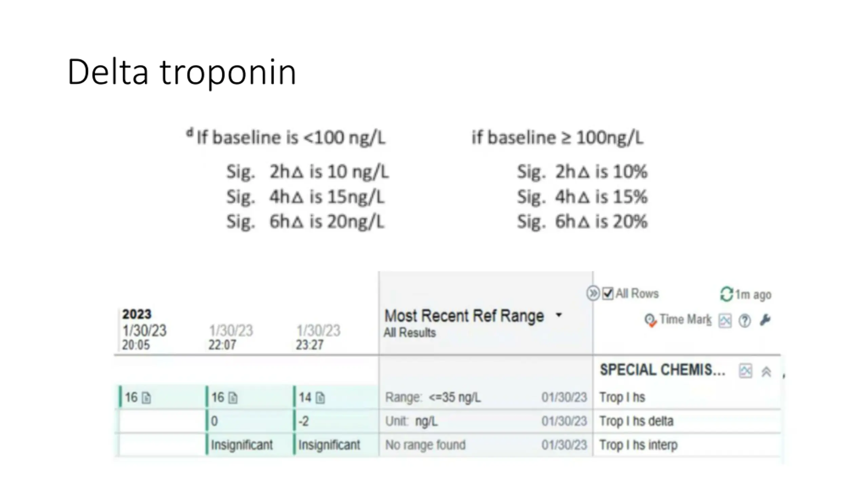
Task: Open graph icon in Special Chemistry header
Action: 745,371
